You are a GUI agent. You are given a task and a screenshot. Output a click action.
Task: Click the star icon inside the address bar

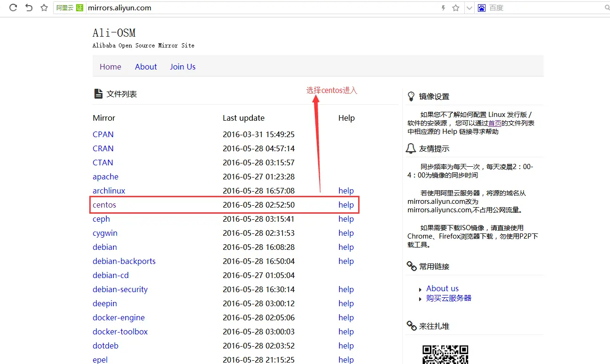click(455, 8)
